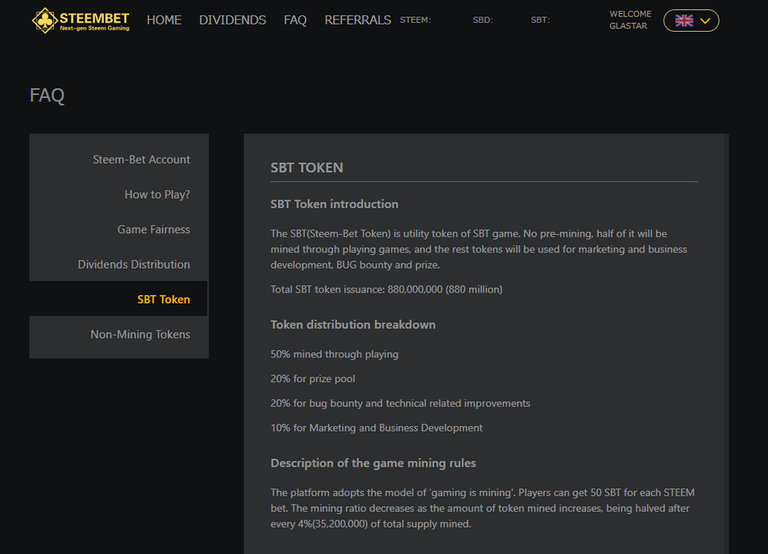Select Dividends Distribution section
This screenshot has height=554, width=768.
(134, 265)
